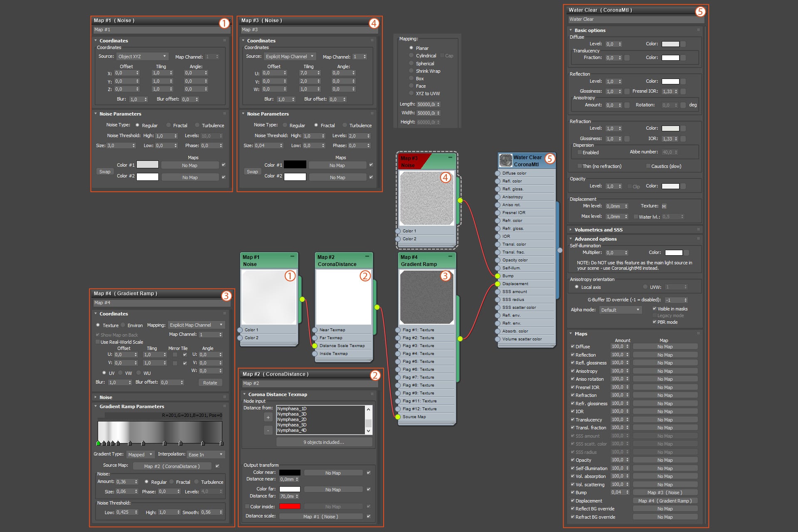Open Source dropdown showing Object XYZ
The height and width of the screenshot is (532, 798).
coord(142,57)
